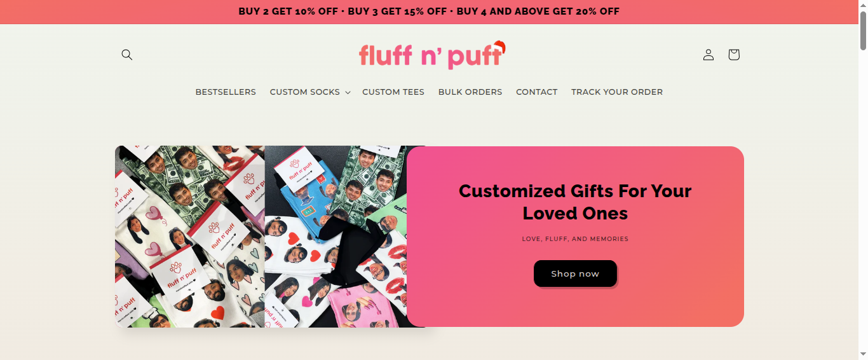The width and height of the screenshot is (868, 360).
Task: Click the Shop now button
Action: click(x=575, y=273)
